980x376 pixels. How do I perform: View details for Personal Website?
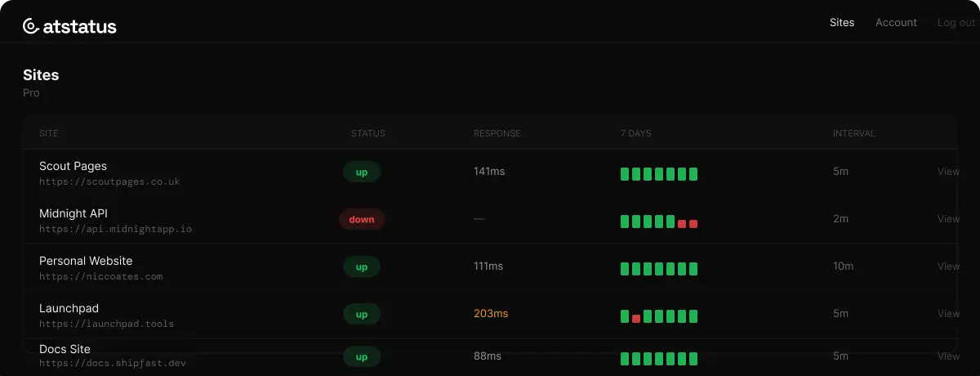(x=948, y=266)
